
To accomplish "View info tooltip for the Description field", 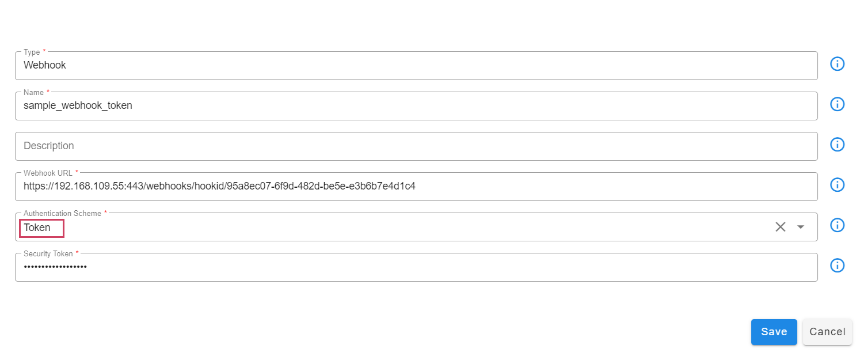I will pos(837,145).
